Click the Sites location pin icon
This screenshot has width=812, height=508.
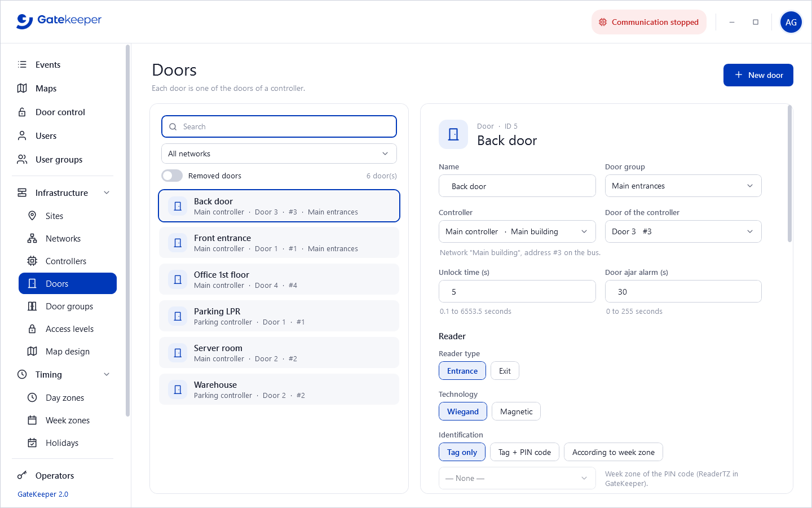coord(32,216)
